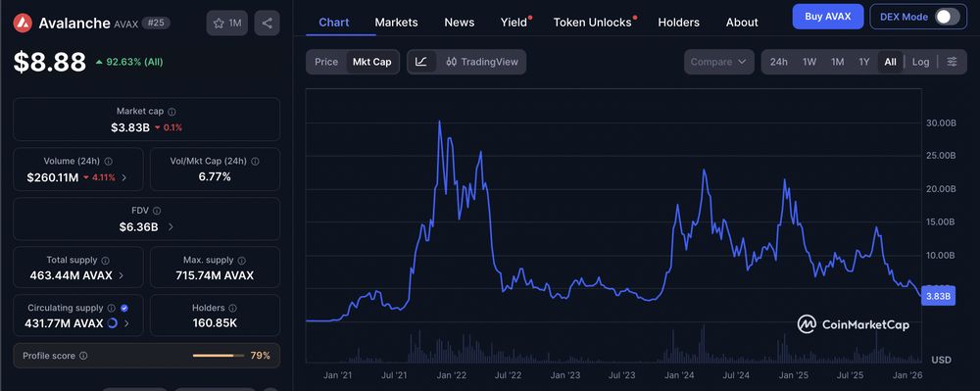Select Price chart view
The image size is (980, 391).
(326, 62)
